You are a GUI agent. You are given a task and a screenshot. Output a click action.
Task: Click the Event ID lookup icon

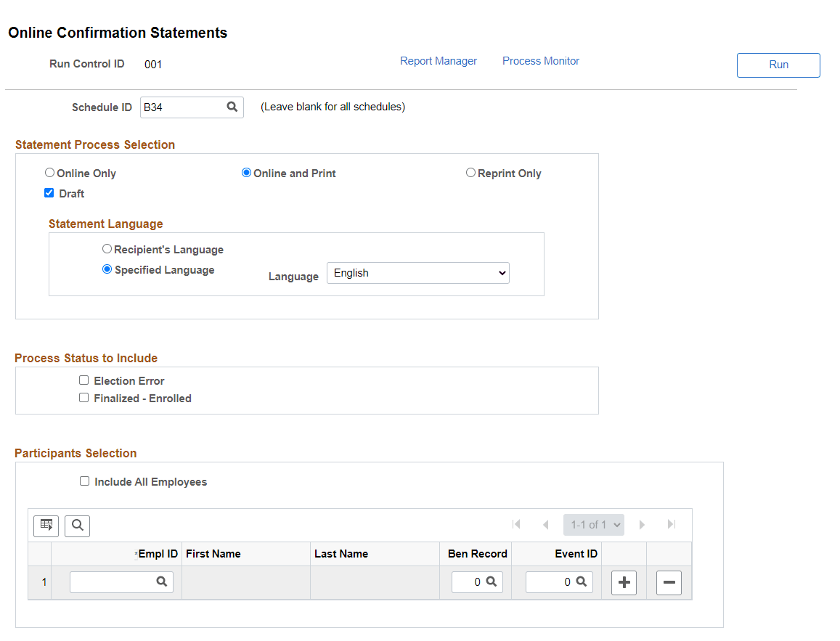[581, 581]
